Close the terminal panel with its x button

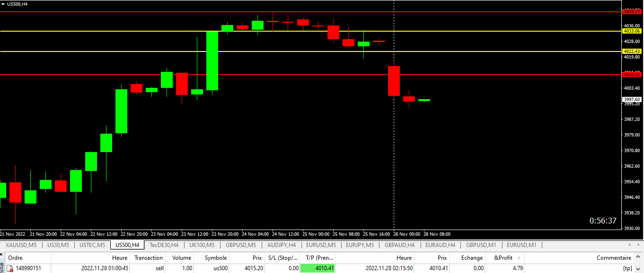coord(1,255)
